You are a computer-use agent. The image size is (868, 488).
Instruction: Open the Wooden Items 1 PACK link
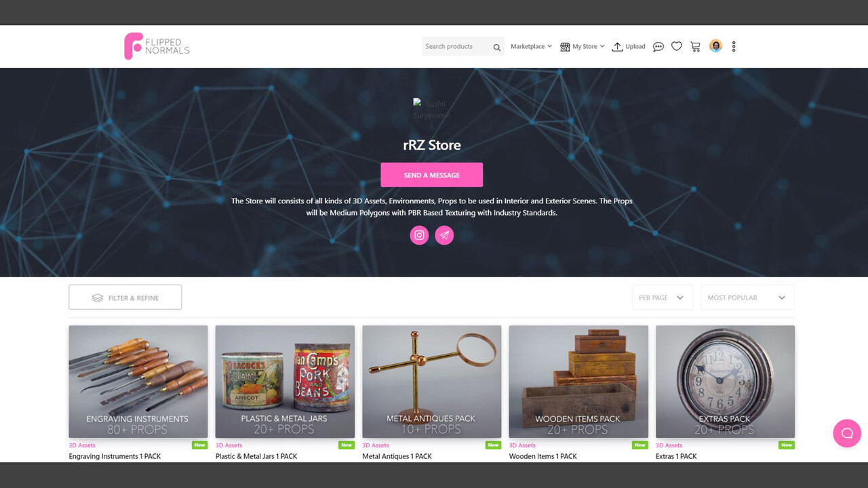pos(543,456)
